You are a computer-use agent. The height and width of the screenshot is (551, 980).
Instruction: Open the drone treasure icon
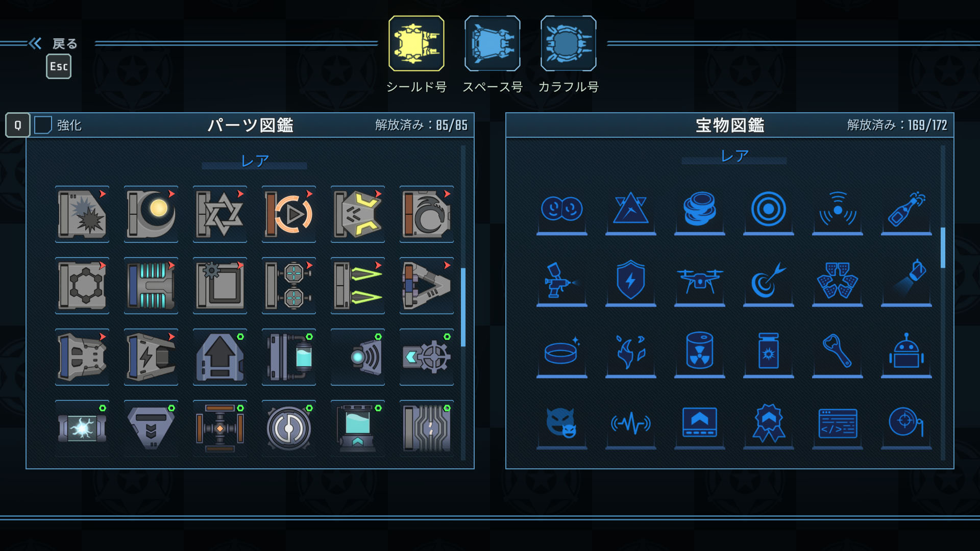point(700,281)
